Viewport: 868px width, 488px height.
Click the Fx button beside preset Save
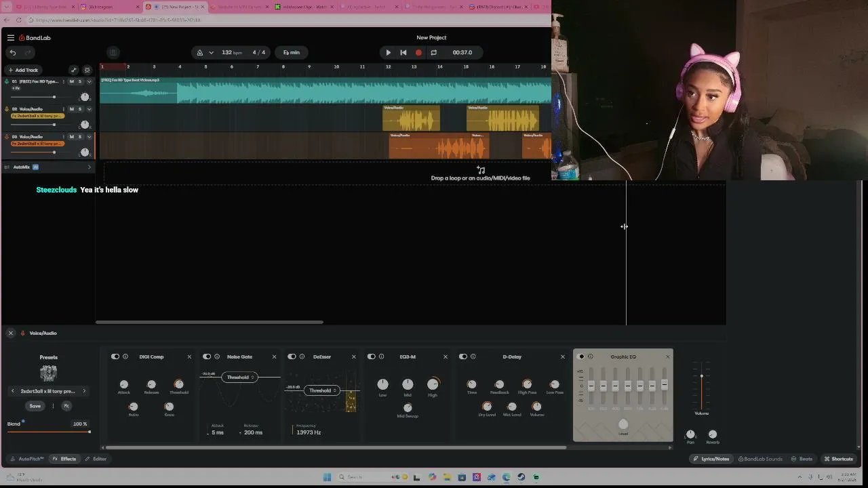(x=66, y=406)
